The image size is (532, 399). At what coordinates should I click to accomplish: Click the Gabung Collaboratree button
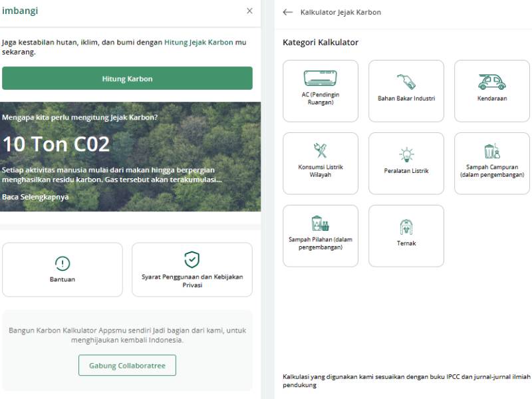coord(127,365)
